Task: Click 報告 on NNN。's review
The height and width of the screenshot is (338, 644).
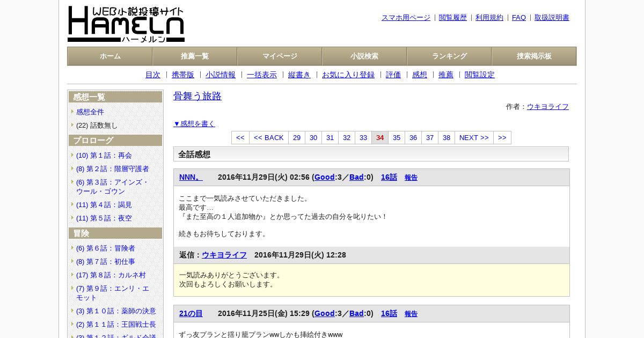Action: 411,178
